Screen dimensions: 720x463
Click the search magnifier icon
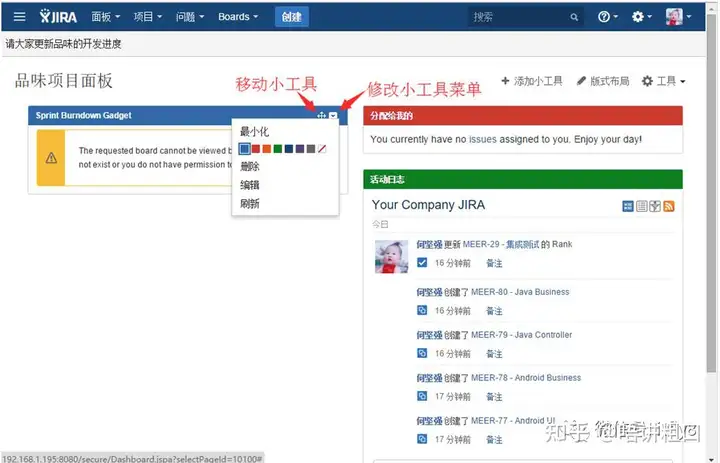pyautogui.click(x=574, y=17)
